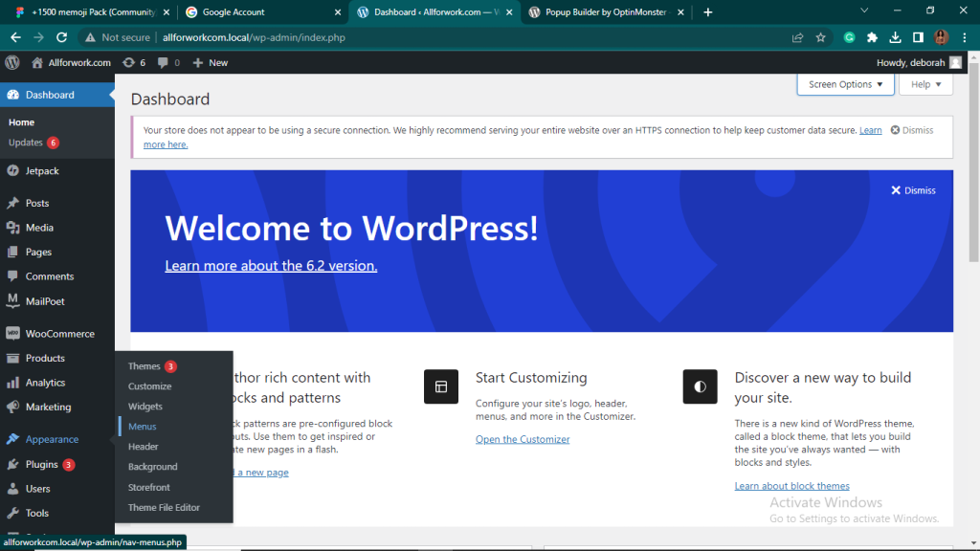
Task: Share this page using the share icon
Action: pos(797,37)
